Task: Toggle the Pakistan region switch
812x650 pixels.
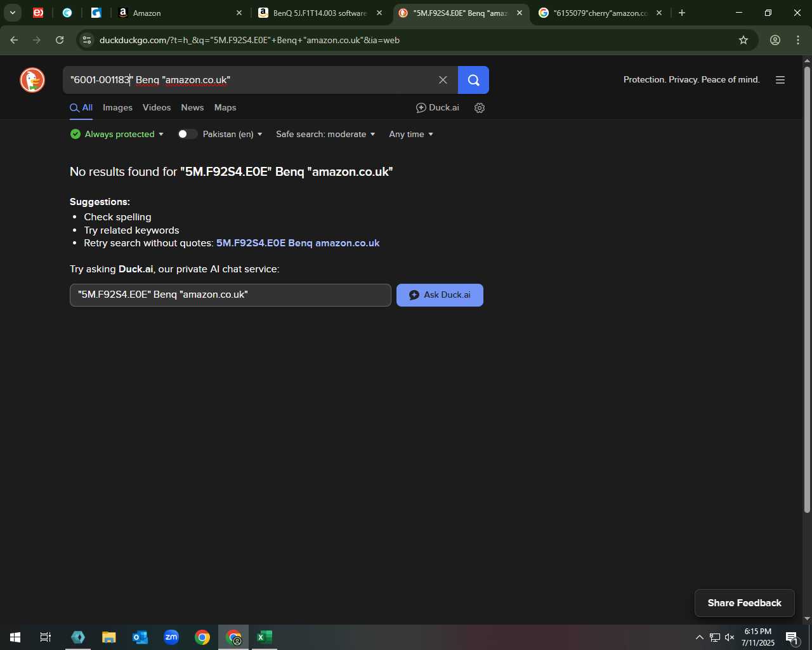Action: click(187, 134)
